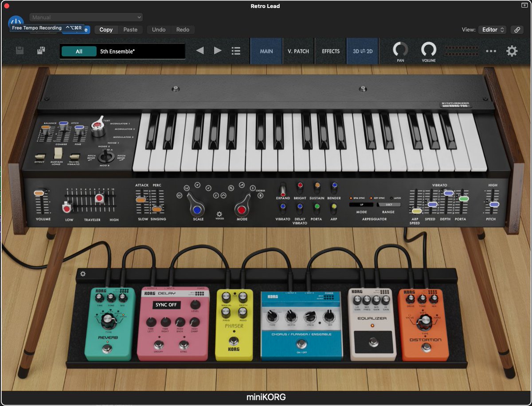Click the PAN knob
Screen dimensions: 532x406
click(x=400, y=49)
